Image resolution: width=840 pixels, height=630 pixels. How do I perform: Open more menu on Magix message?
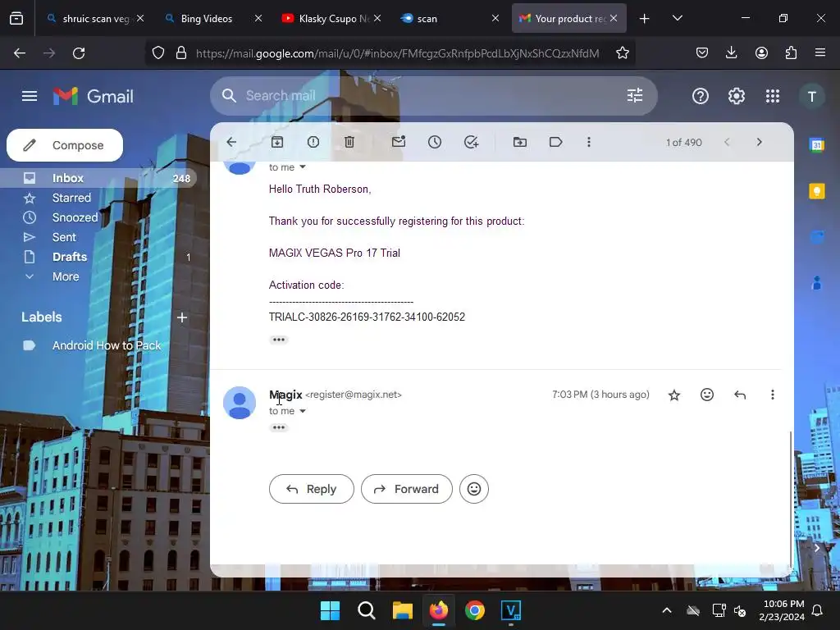click(773, 395)
